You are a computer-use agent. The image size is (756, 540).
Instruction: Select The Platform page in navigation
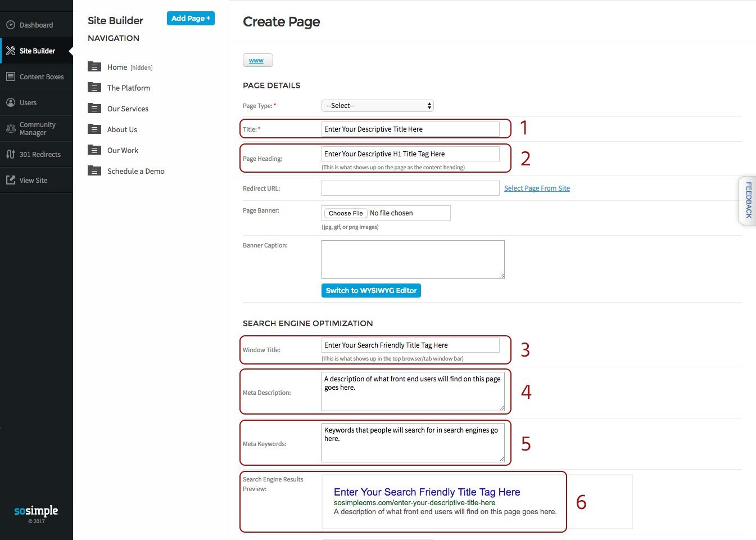[x=129, y=88]
